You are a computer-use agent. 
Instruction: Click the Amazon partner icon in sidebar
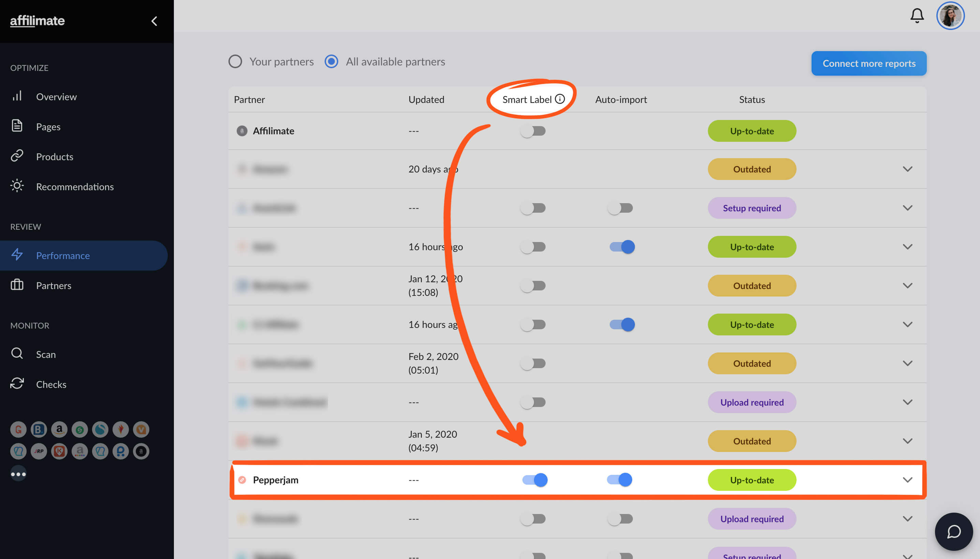point(59,429)
